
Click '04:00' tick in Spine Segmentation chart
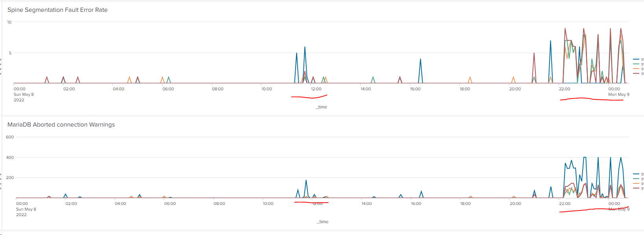[x=118, y=89]
